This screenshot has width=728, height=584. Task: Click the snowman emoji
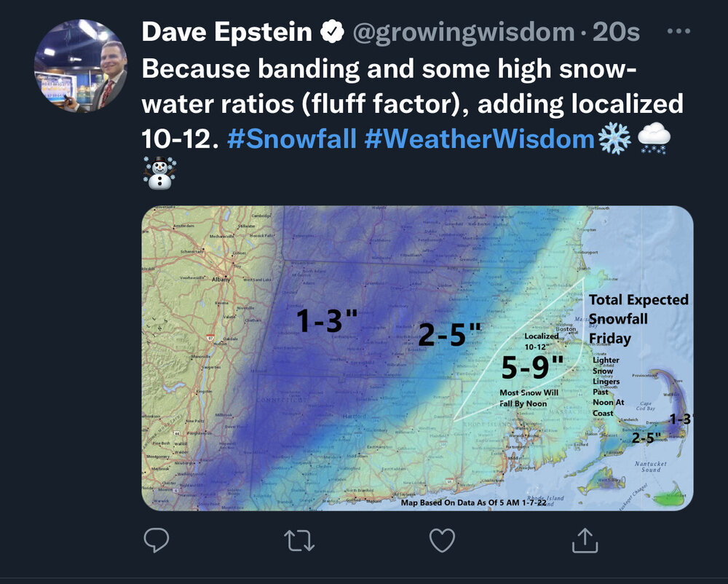159,173
